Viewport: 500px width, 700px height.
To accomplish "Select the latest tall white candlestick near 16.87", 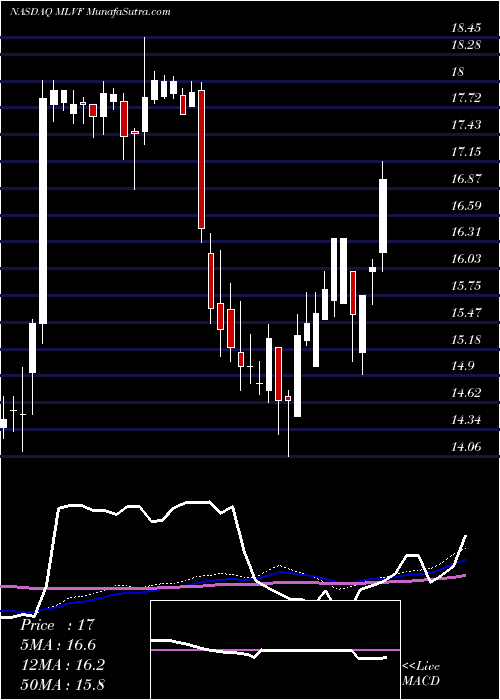I will [383, 216].
